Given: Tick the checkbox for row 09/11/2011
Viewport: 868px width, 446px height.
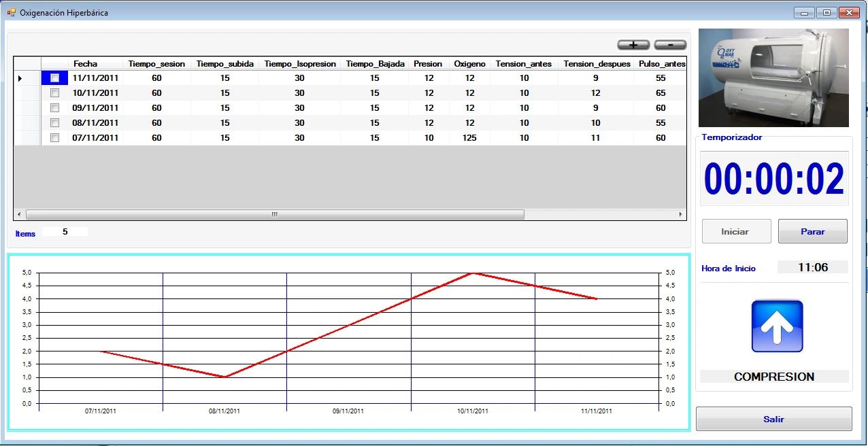Looking at the screenshot, I should [54, 108].
